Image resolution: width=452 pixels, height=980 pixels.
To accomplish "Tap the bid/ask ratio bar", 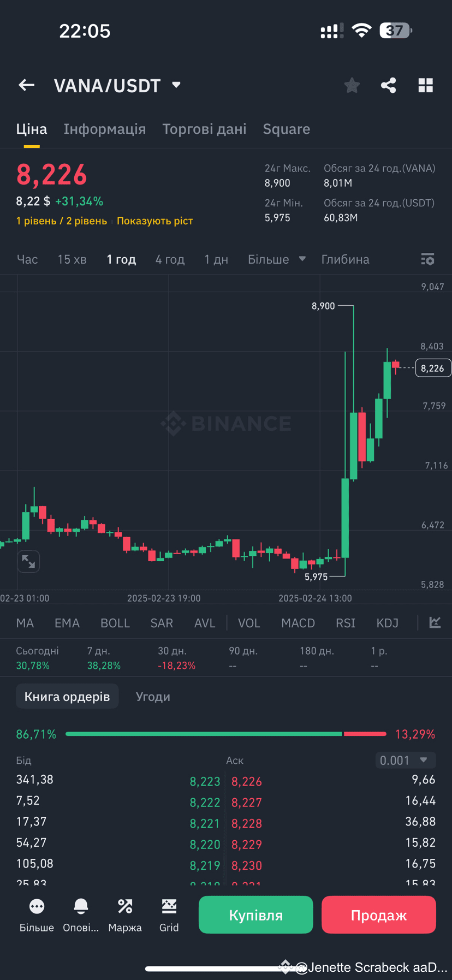I will point(225,734).
